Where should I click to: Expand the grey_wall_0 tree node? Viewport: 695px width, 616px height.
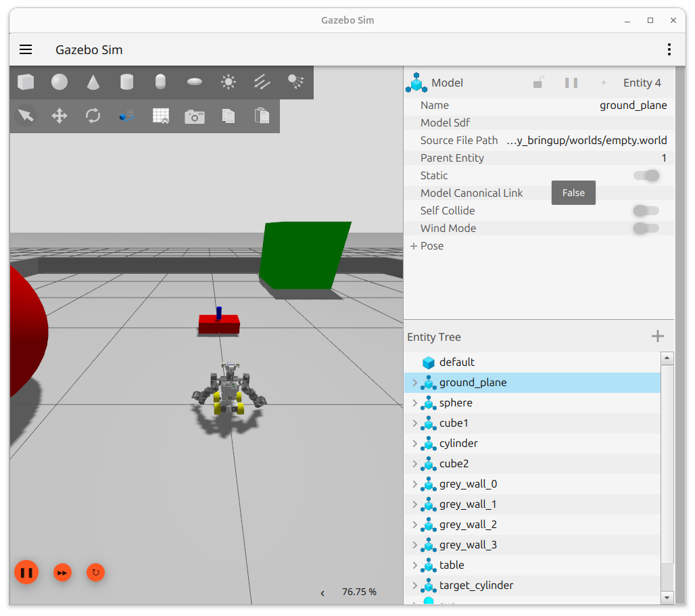point(414,484)
